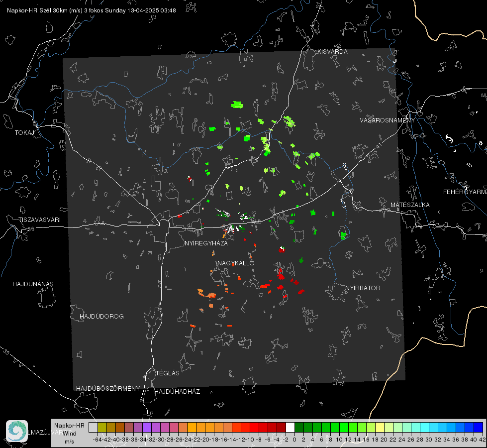Viewport: 487px width, 448px height.
Task: Select the VÁSÁROSNAMÉNY city label
Action: coord(388,120)
